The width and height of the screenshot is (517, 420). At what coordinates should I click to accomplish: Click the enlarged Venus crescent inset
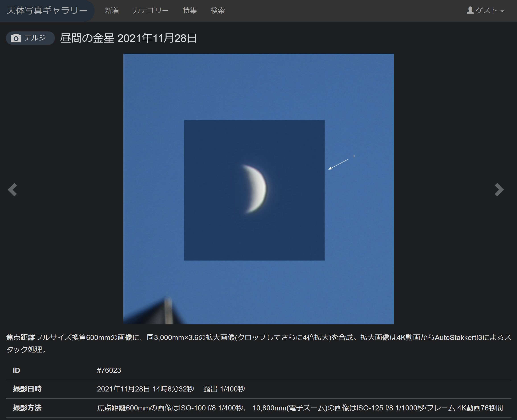254,190
